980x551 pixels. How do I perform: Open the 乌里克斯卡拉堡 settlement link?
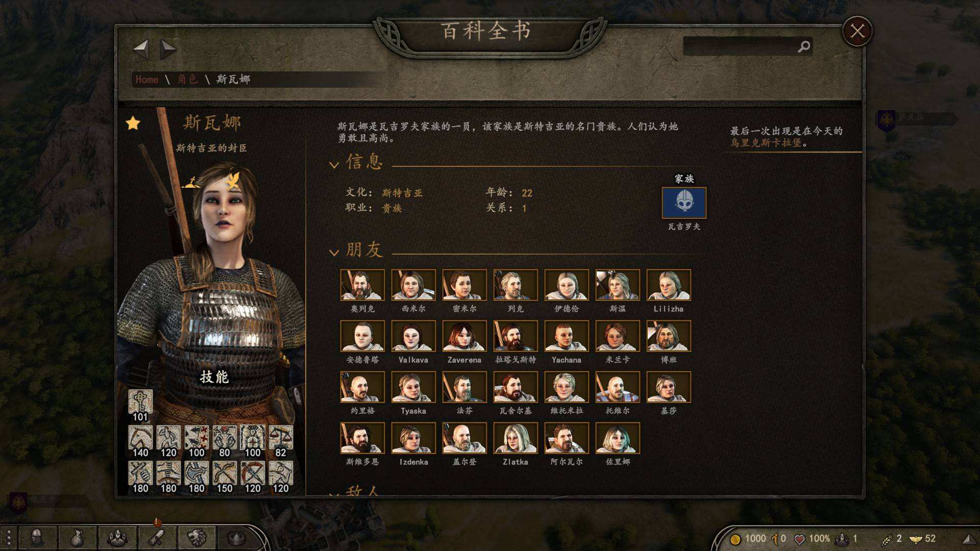pos(766,143)
